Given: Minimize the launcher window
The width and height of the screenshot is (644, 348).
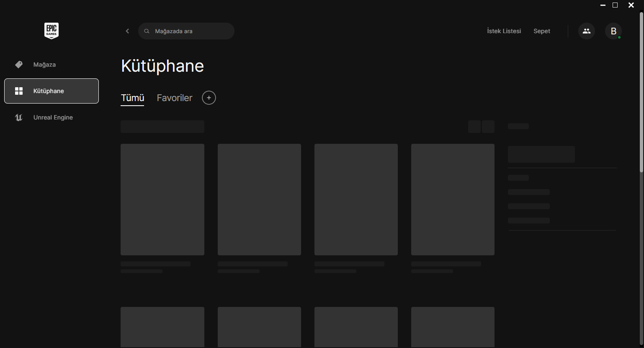Looking at the screenshot, I should point(603,5).
